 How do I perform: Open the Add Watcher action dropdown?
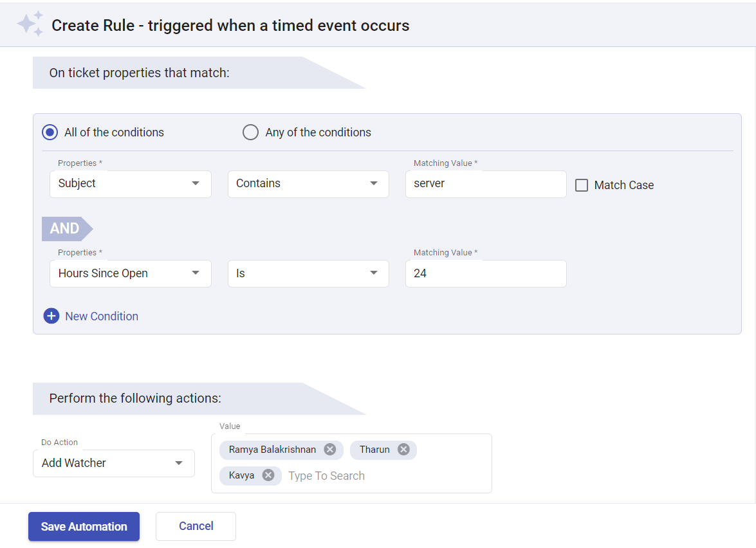(x=113, y=463)
